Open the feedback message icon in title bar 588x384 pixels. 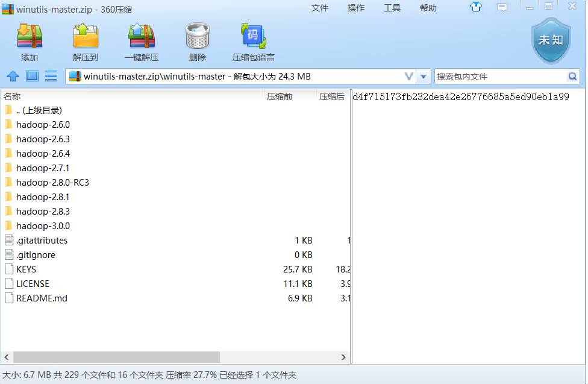pyautogui.click(x=502, y=7)
